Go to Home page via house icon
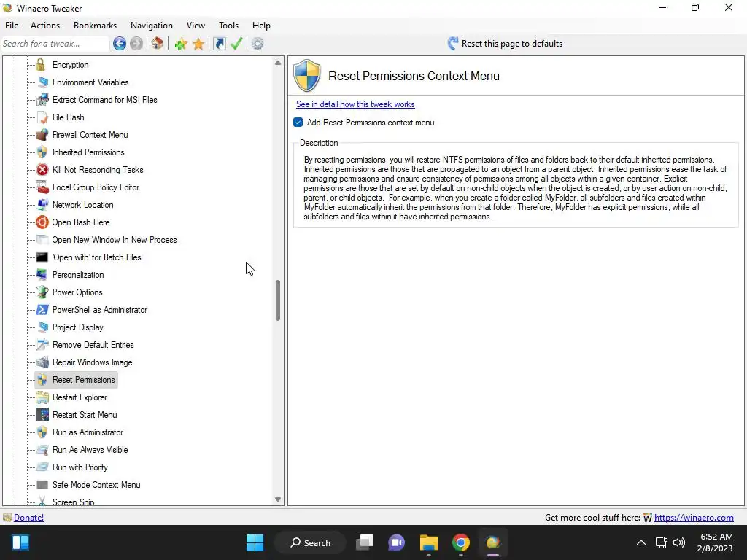The image size is (747, 560). [158, 44]
